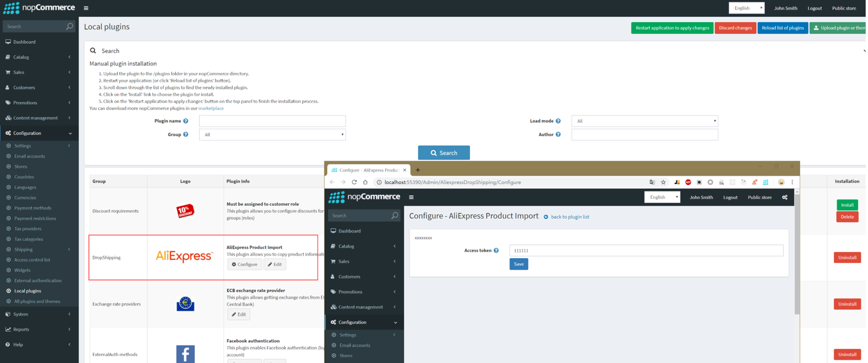
Task: Expand the Promotions menu in back window sidebar
Action: [39, 103]
